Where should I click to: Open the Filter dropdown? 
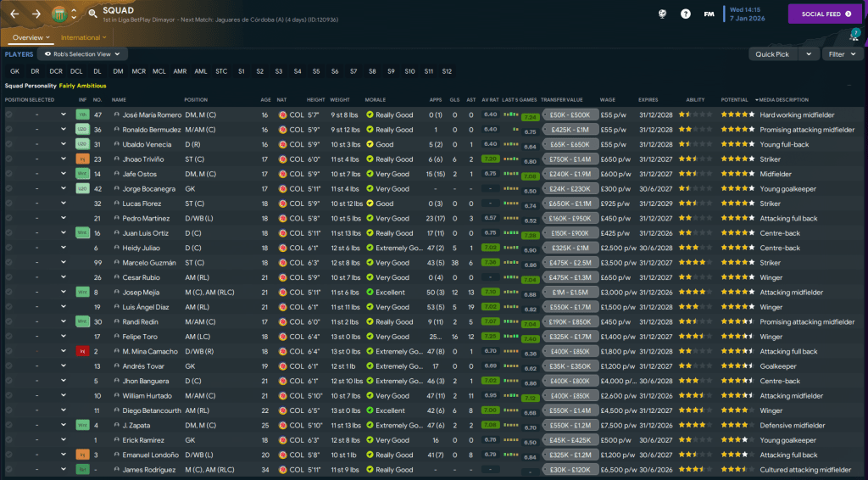click(x=843, y=54)
